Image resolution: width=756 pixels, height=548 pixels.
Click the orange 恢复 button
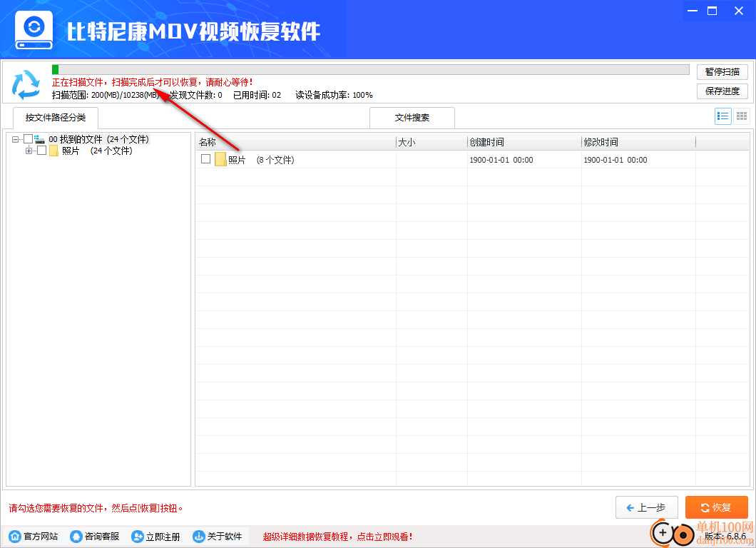717,507
